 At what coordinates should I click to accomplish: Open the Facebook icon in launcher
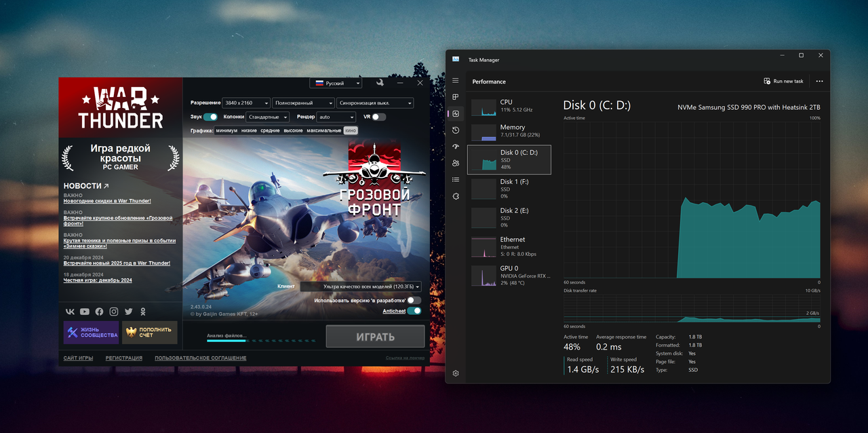click(x=99, y=312)
